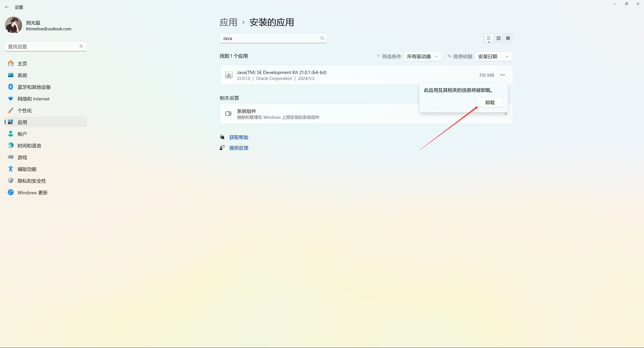
Task: Open Windows 更新 settings
Action: 46,192
